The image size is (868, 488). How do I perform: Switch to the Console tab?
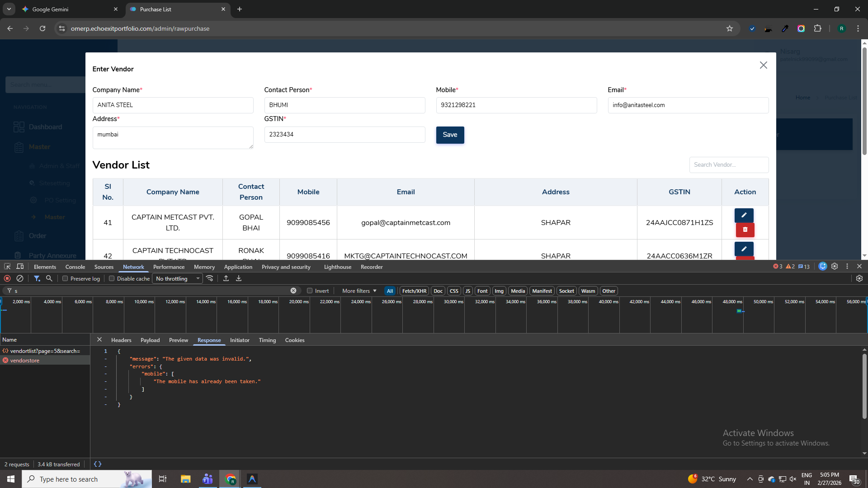coord(75,267)
